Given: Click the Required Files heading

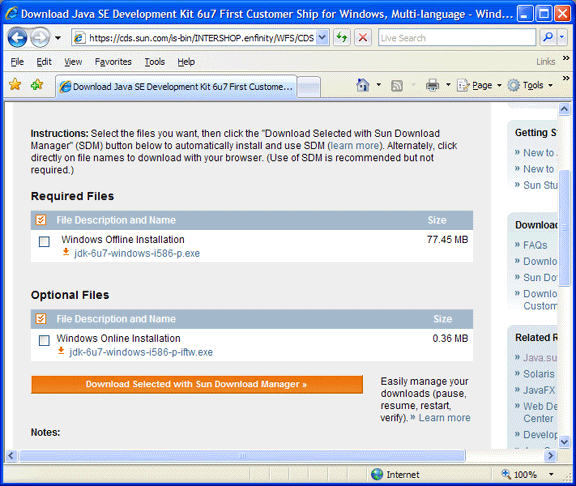Looking at the screenshot, I should (x=72, y=196).
